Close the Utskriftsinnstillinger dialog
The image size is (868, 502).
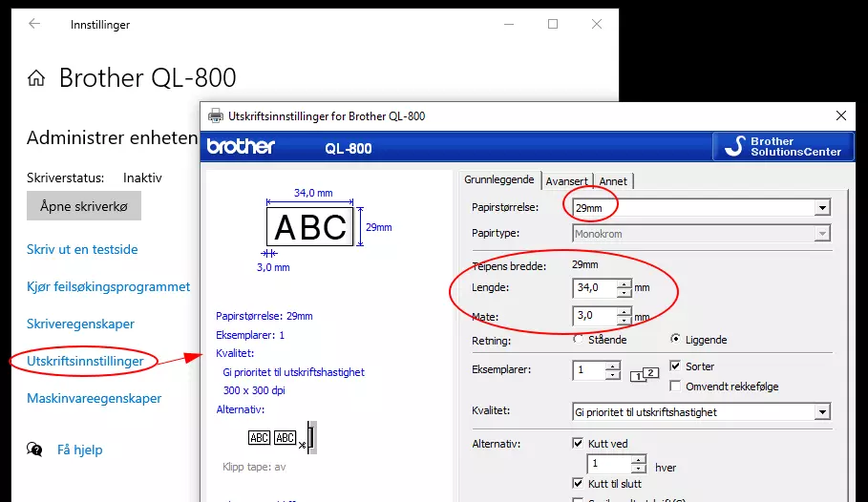841,116
